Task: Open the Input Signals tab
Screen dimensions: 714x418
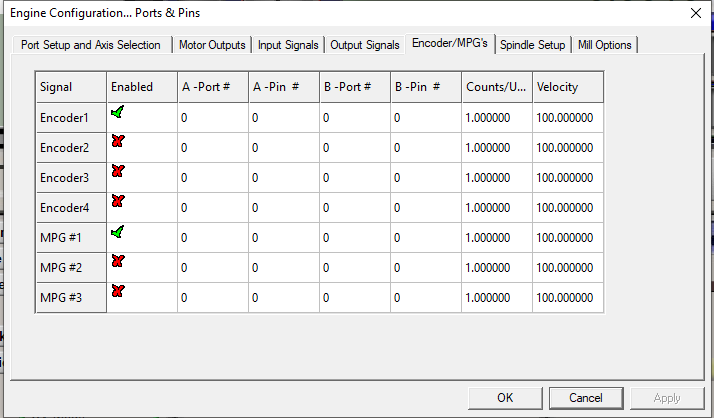Action: pyautogui.click(x=288, y=45)
